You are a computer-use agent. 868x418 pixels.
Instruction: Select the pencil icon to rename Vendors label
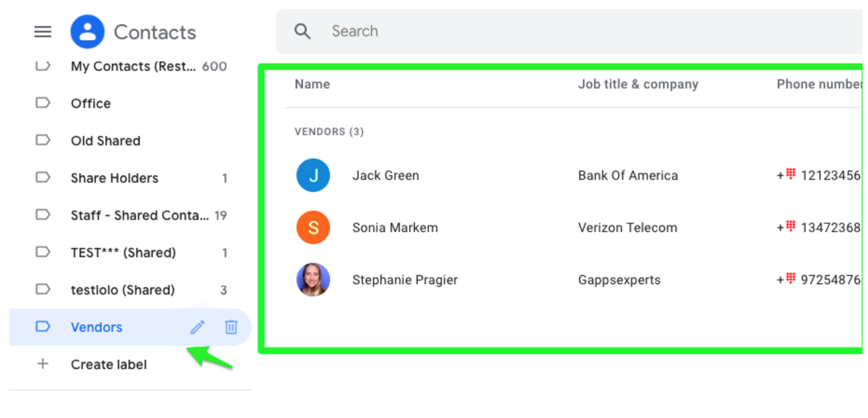(197, 327)
